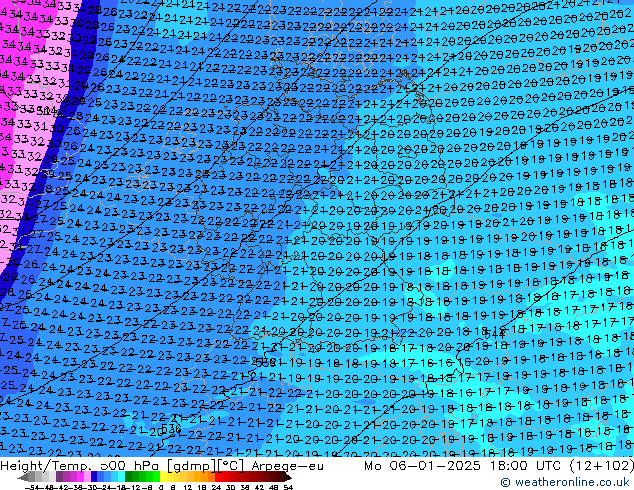Select the bright red swatch in temperature legend
Viewport: 634px width, 490px height.
point(218,477)
